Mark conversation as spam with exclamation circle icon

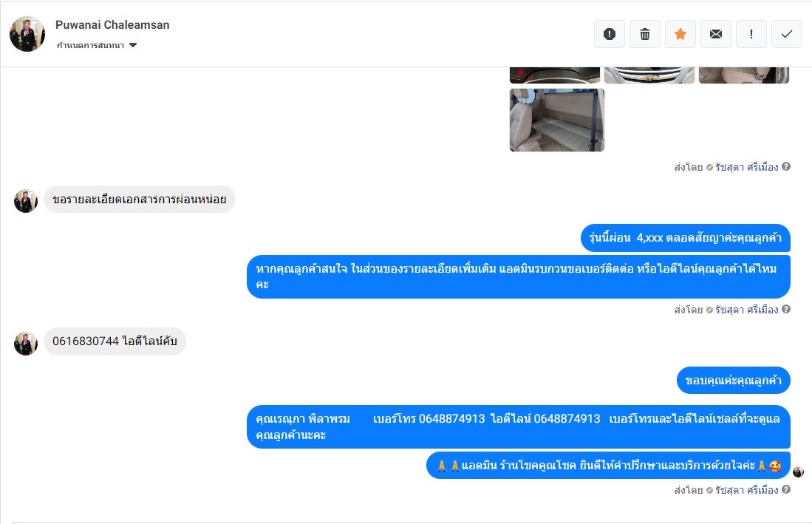tap(610, 34)
